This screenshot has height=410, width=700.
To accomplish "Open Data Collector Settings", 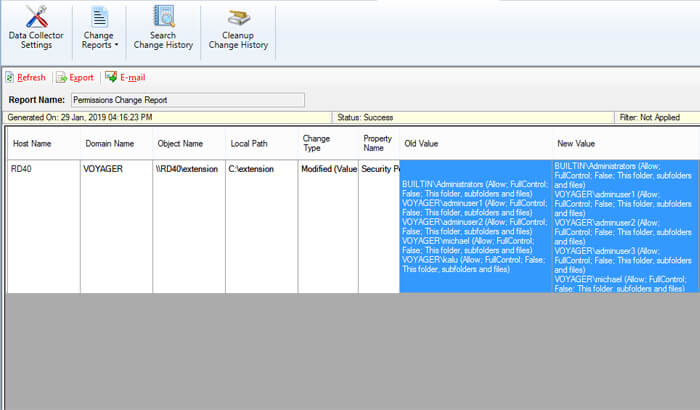I will point(37,28).
